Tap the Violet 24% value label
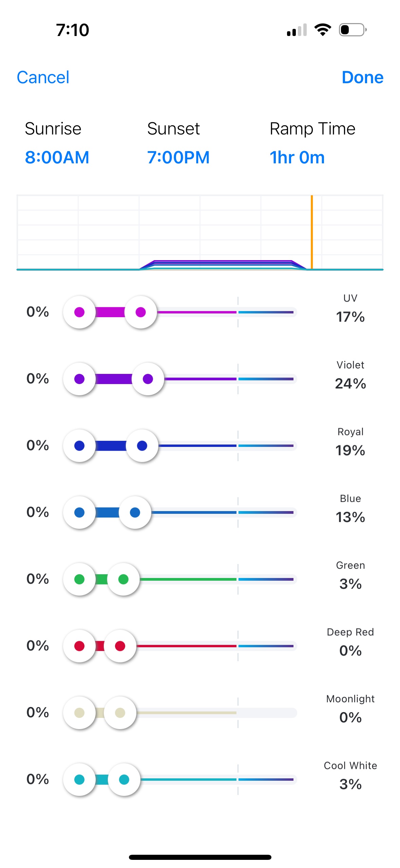400x868 pixels. click(x=350, y=383)
